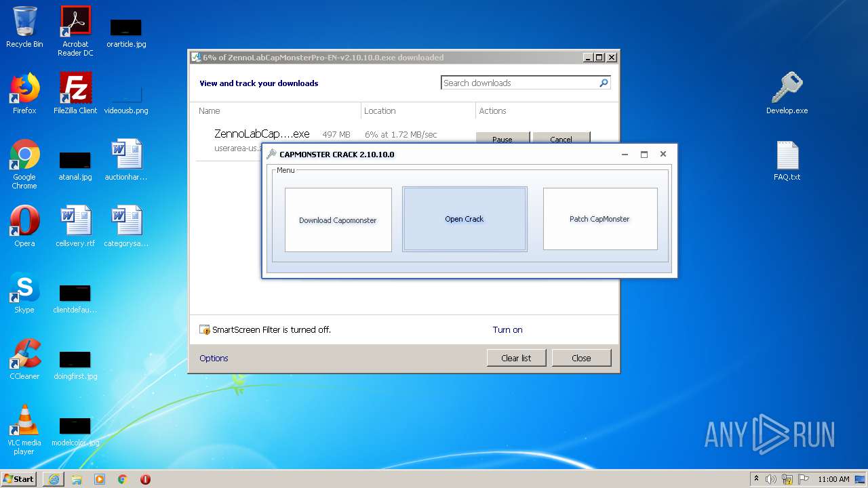868x488 pixels.
Task: Open media player taskbar icon
Action: click(x=100, y=479)
